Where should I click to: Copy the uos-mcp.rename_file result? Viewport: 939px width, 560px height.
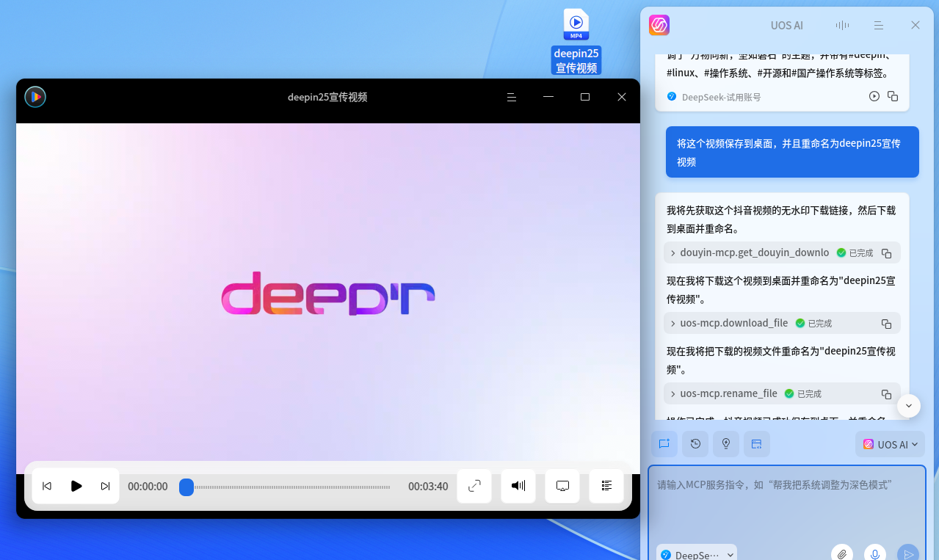[886, 394]
